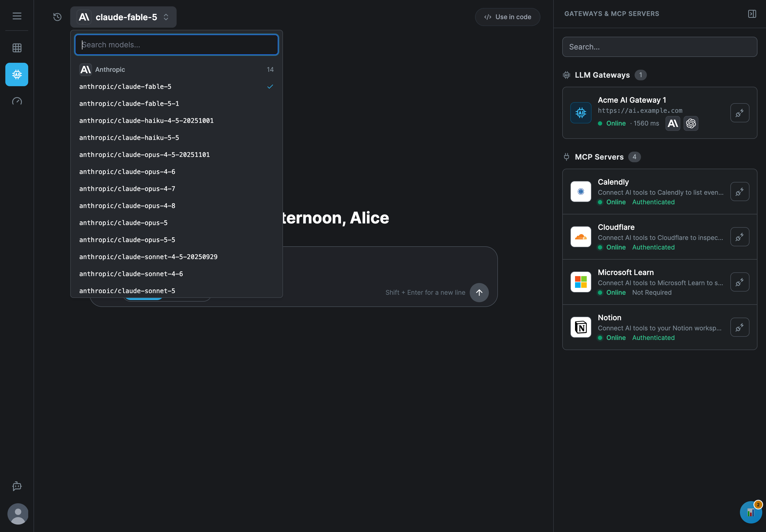Choose anthropic/claude-haiku-4-5-20251001
766x532 pixels.
(176, 121)
